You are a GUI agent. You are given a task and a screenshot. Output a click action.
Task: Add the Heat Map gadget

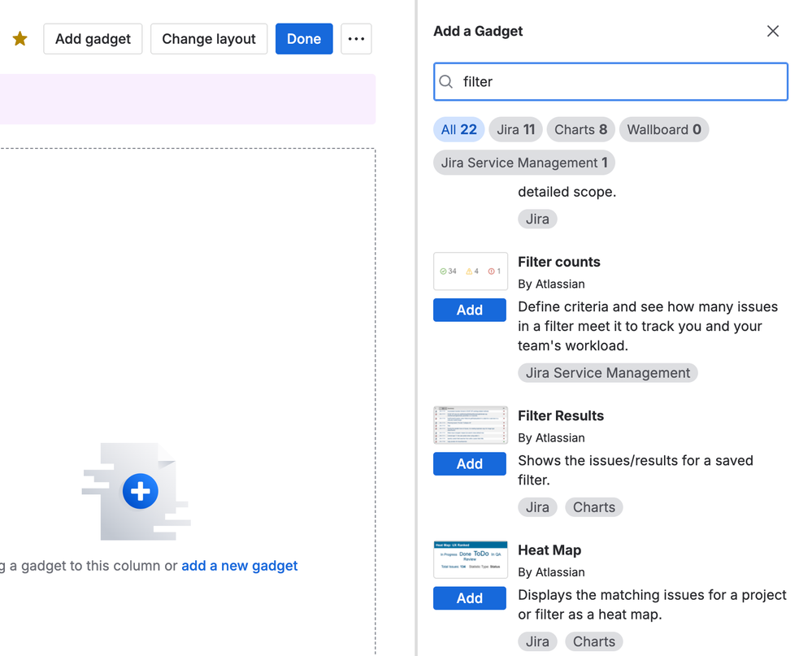click(x=470, y=598)
